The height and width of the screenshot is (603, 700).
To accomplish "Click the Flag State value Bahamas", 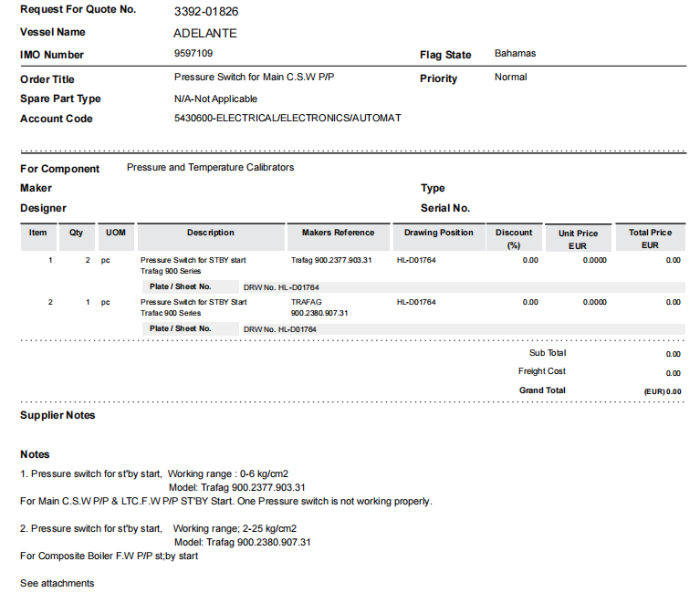I will 515,54.
